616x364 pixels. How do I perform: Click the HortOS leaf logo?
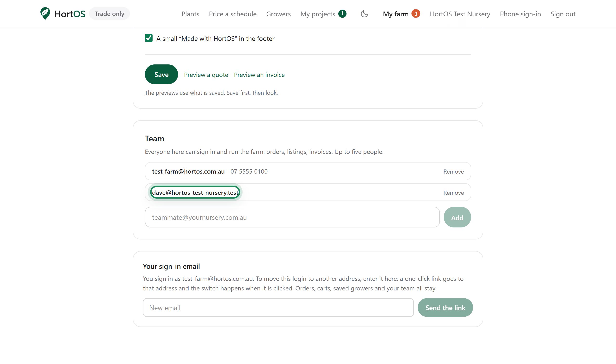45,13
